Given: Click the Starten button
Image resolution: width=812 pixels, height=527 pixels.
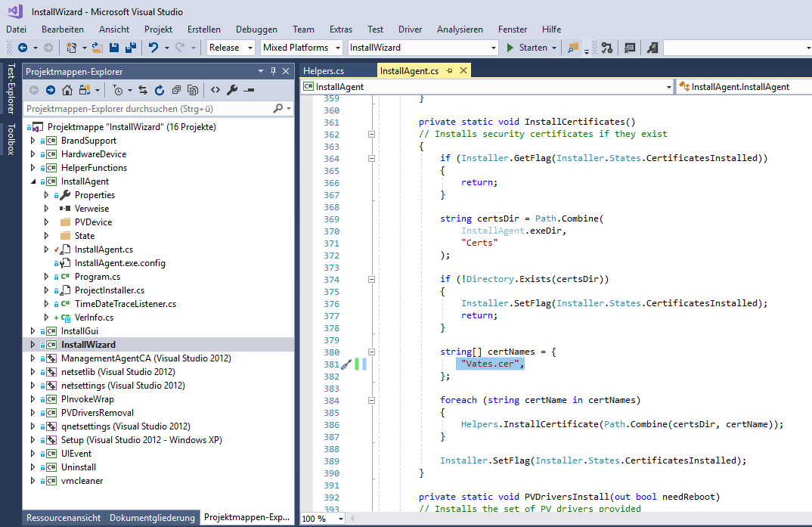Looking at the screenshot, I should pos(527,48).
